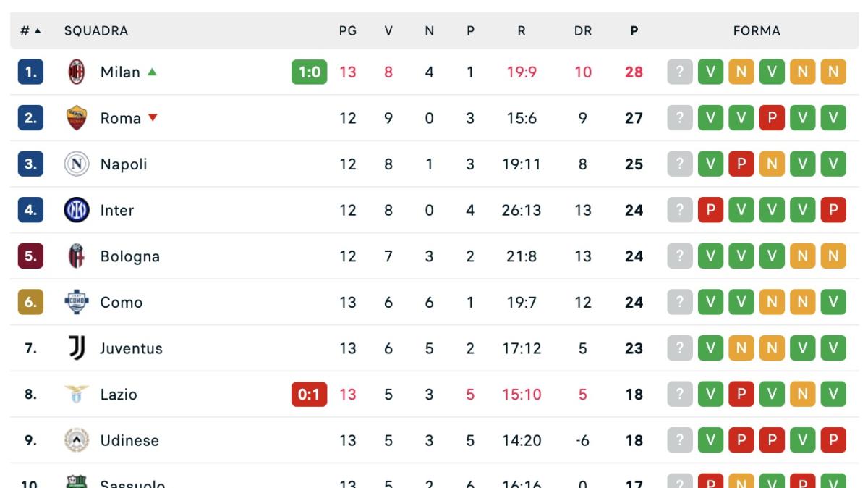
Task: Click the Milan club crest
Action: (77, 72)
